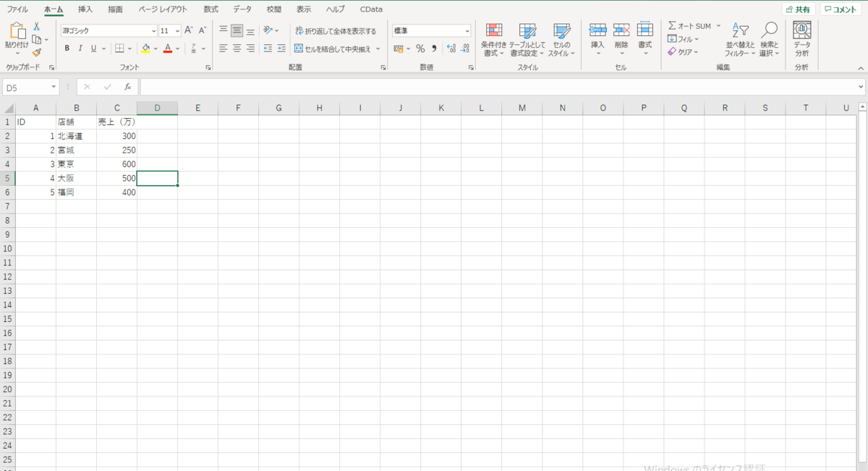Click the 共有 (Share) button
The height and width of the screenshot is (471, 868).
(799, 9)
